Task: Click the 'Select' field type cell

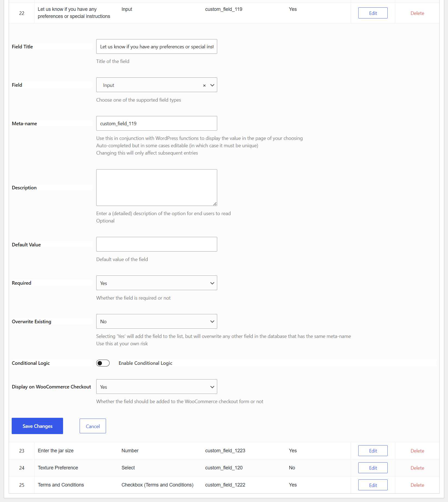Action: point(128,468)
